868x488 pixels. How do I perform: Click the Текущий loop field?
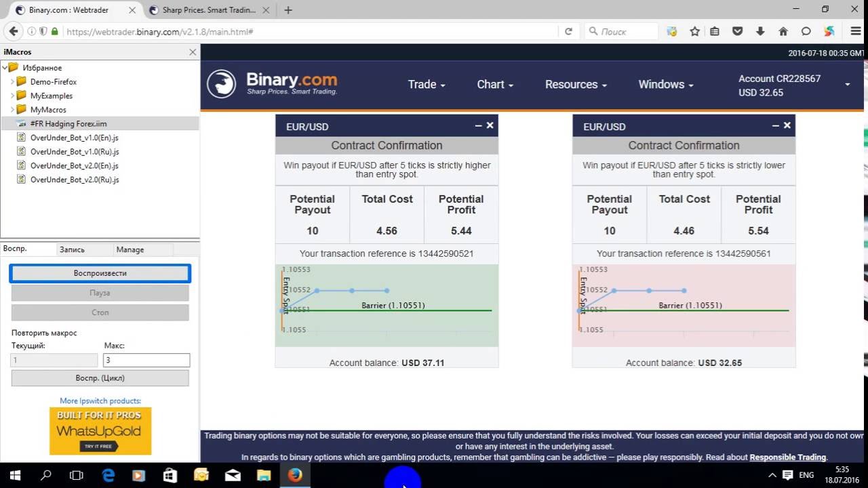(x=54, y=361)
